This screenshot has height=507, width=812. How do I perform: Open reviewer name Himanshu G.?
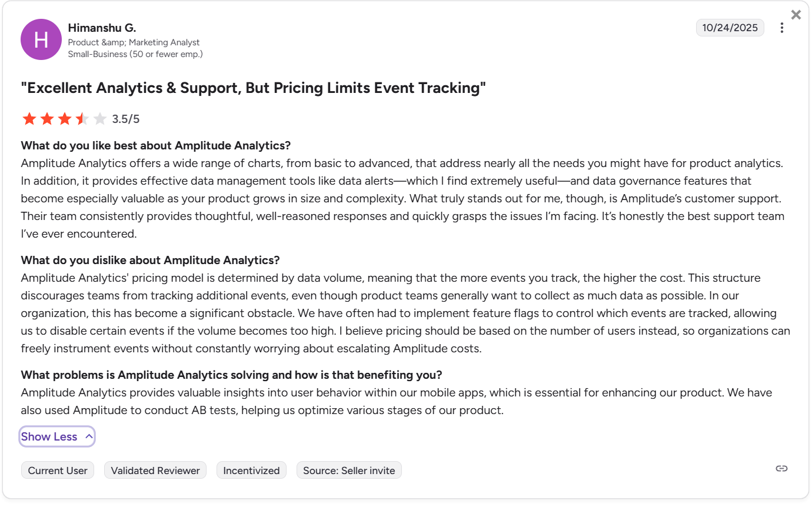tap(102, 28)
